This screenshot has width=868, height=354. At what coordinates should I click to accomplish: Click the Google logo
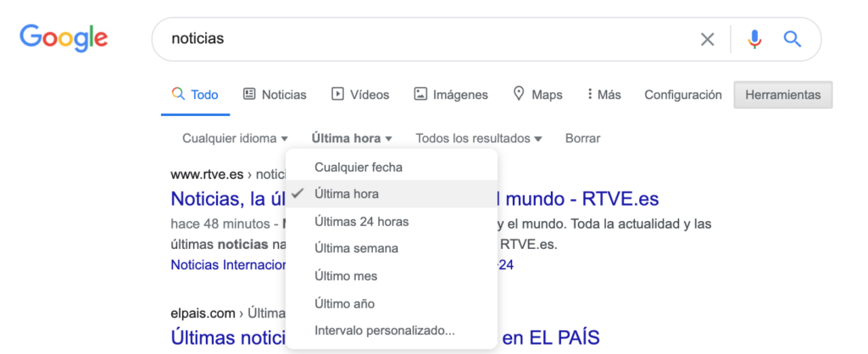[64, 38]
